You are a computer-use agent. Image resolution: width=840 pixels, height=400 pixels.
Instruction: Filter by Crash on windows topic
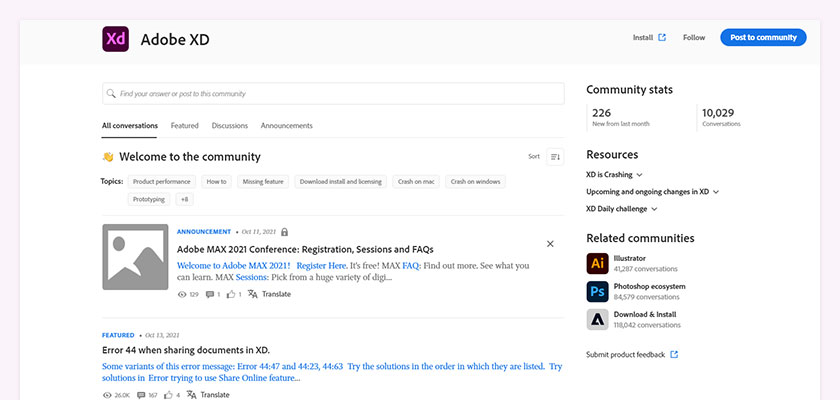(475, 182)
